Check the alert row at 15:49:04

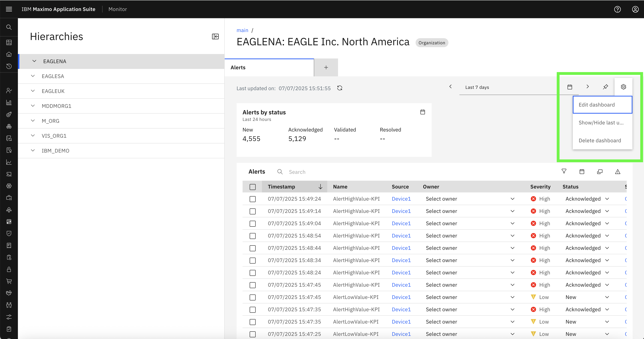[252, 224]
